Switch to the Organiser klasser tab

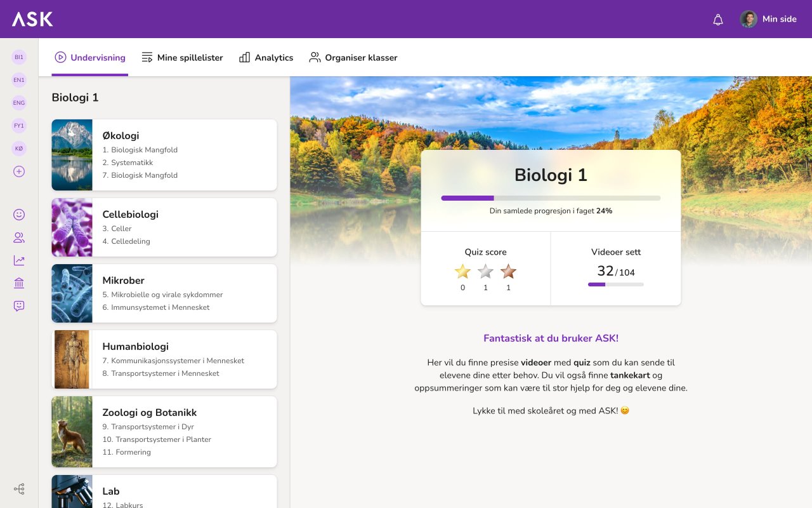pyautogui.click(x=353, y=57)
